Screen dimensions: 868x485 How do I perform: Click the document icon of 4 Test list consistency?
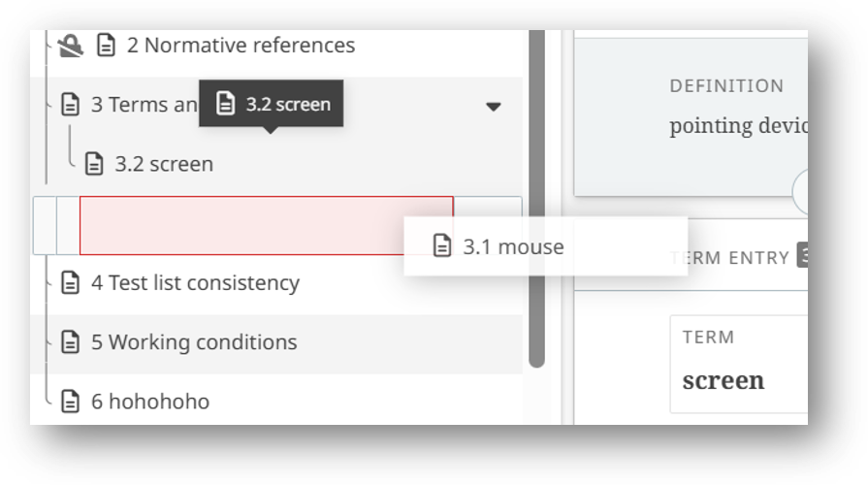(x=70, y=283)
